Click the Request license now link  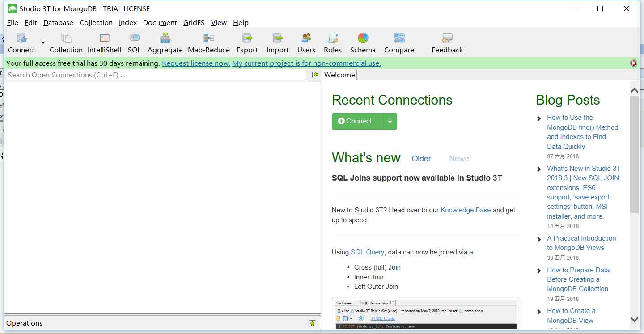pyautogui.click(x=196, y=63)
